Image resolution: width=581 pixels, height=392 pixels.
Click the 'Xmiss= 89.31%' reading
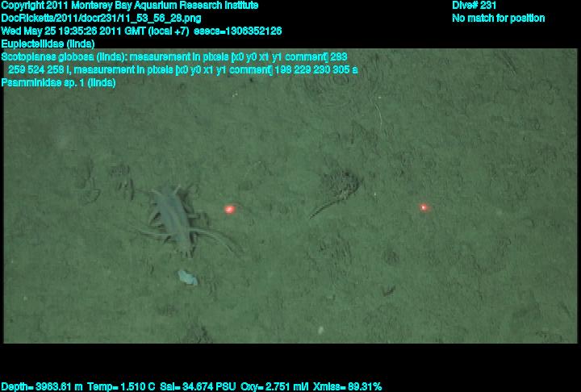pos(347,386)
